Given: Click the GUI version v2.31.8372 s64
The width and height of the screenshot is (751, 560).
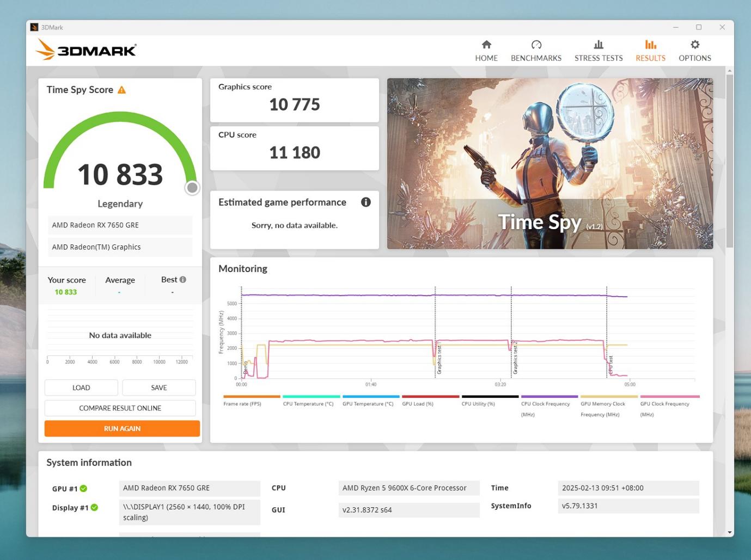Looking at the screenshot, I should [408, 510].
